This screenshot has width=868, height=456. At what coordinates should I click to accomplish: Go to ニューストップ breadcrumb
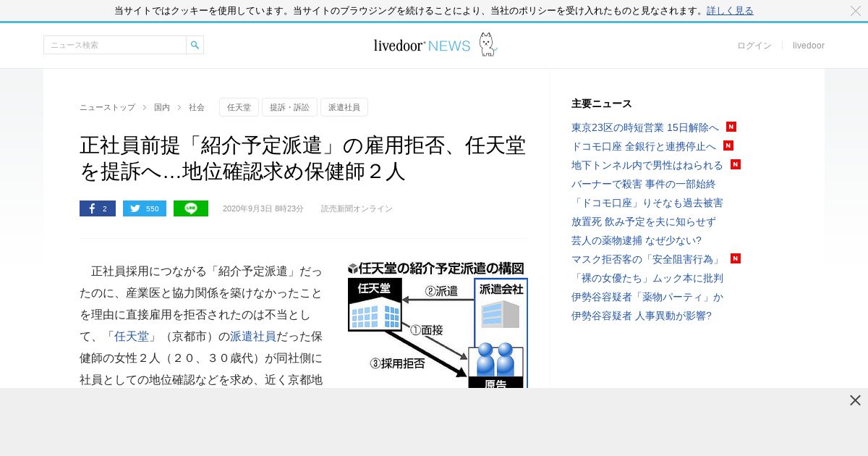[x=107, y=107]
